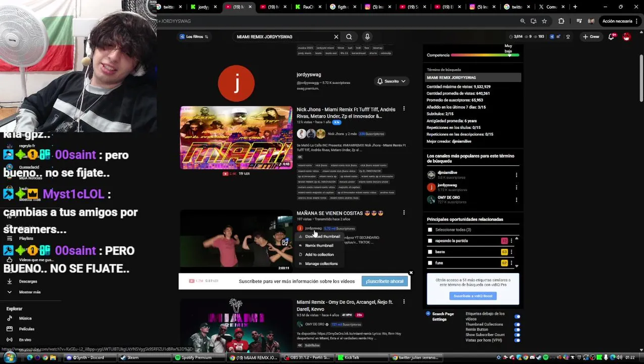Open the vidIQ blue extension icon in header
Screen dimensions: 644x364
552,37
